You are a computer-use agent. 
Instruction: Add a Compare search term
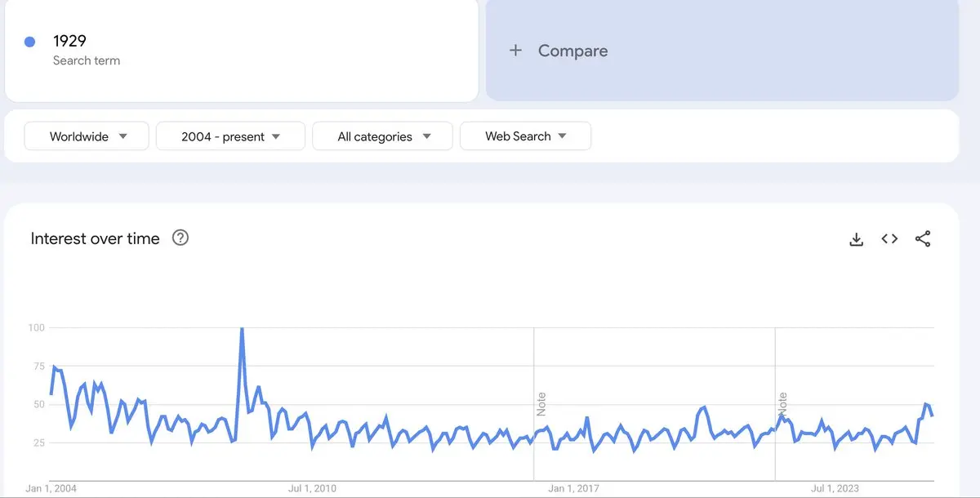coord(722,51)
